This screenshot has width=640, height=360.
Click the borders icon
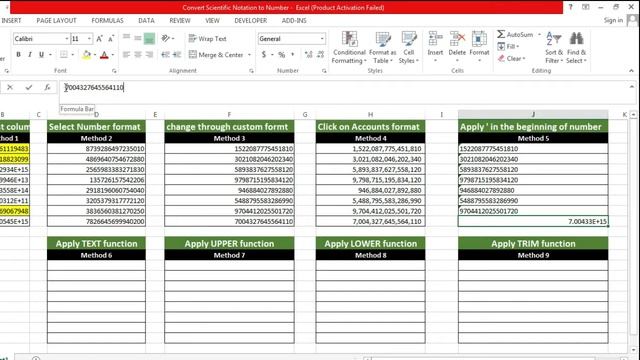64,54
